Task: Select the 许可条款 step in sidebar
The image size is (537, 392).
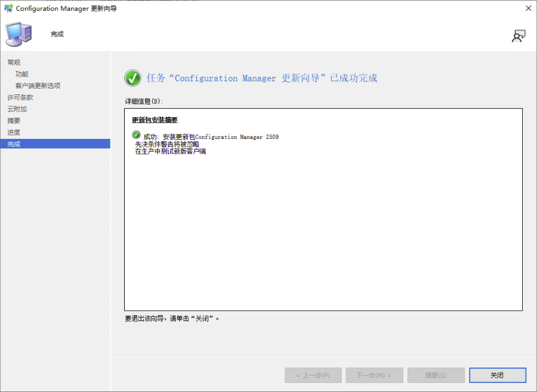Action: pyautogui.click(x=20, y=97)
